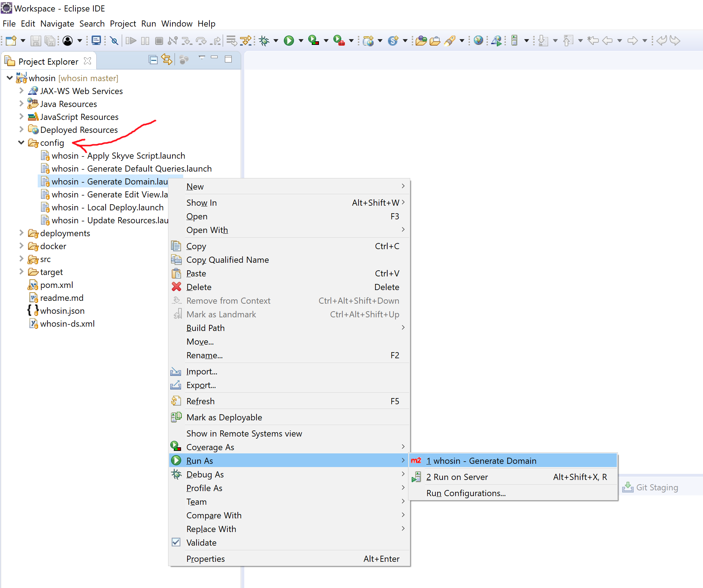The width and height of the screenshot is (703, 588).
Task: Click the Resume debug icon
Action: [x=131, y=41]
